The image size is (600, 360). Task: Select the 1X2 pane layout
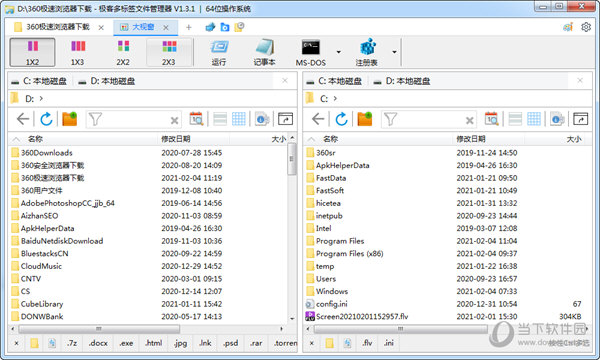33,52
